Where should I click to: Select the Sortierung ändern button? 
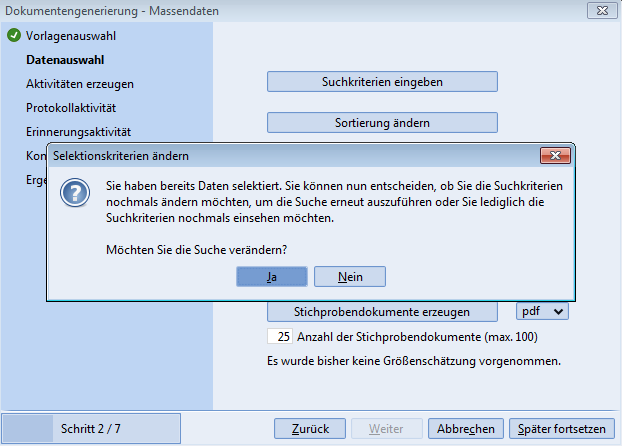pyautogui.click(x=382, y=123)
